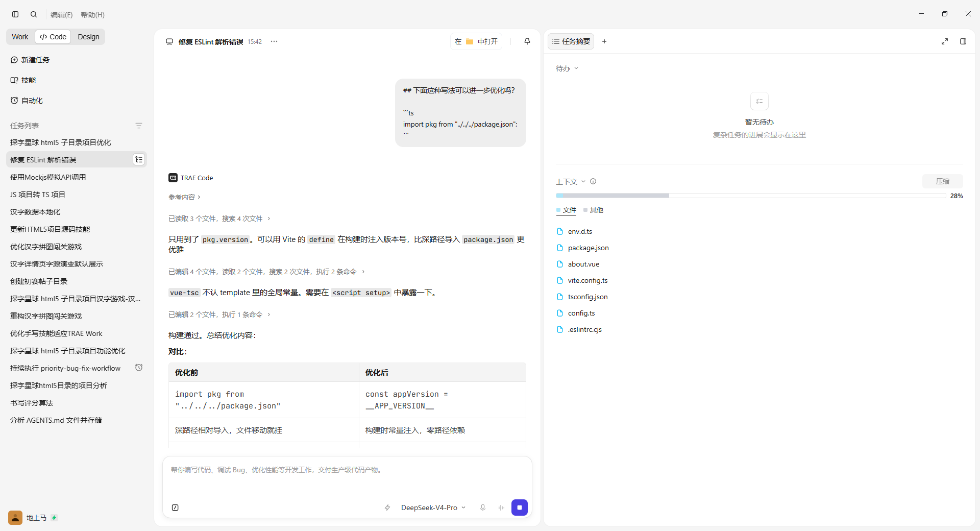980x531 pixels.
Task: Open the package.json file in context list
Action: (x=588, y=248)
